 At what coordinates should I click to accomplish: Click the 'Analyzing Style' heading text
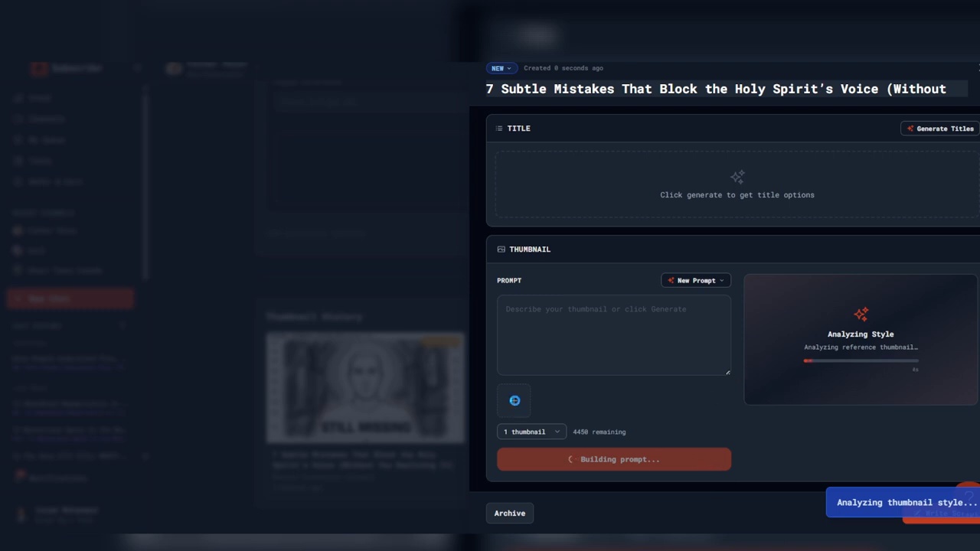[x=861, y=334]
